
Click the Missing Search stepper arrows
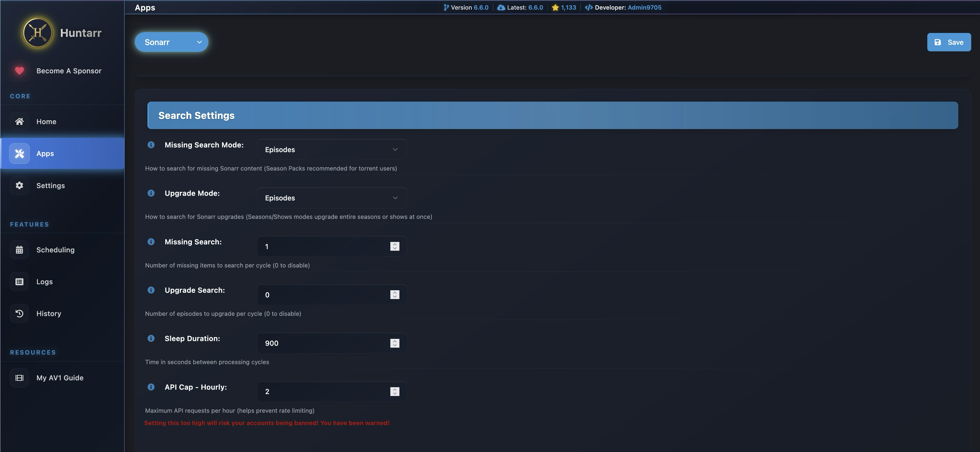coord(394,246)
